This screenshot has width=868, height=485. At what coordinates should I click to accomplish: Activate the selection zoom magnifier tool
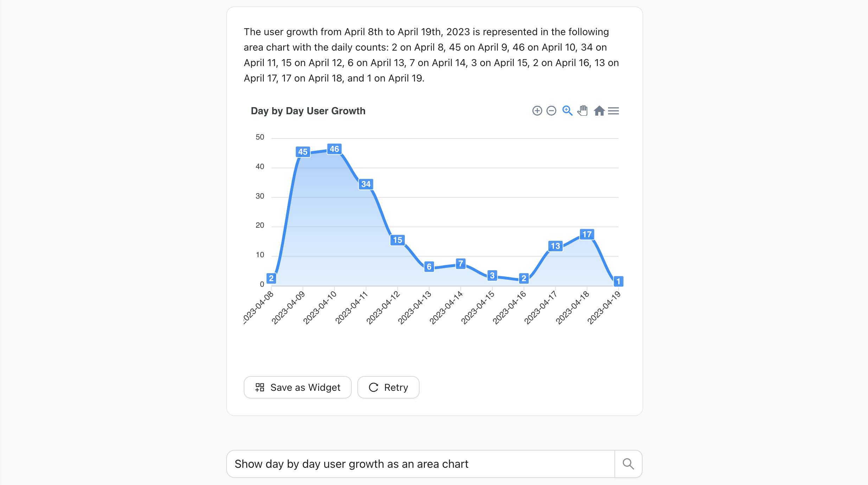click(x=567, y=111)
